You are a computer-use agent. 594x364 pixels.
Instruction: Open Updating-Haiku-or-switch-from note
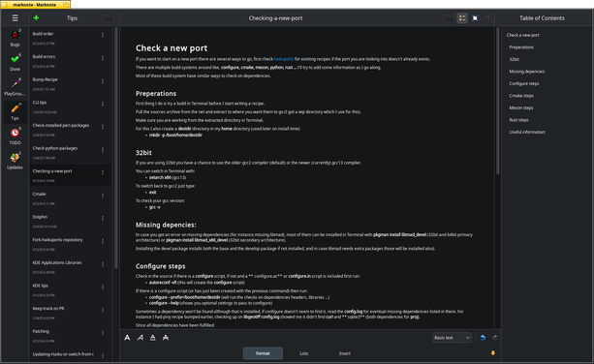(x=70, y=355)
